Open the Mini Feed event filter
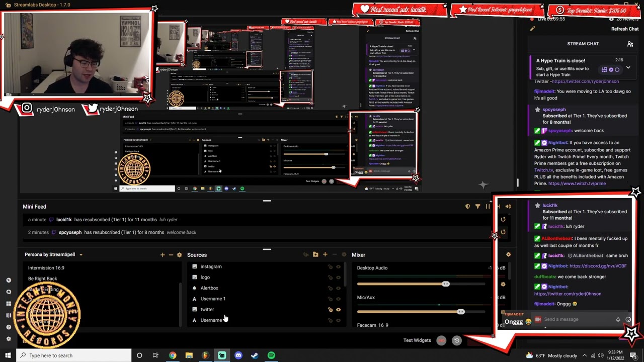Screen dimensions: 644x362 coord(477,207)
